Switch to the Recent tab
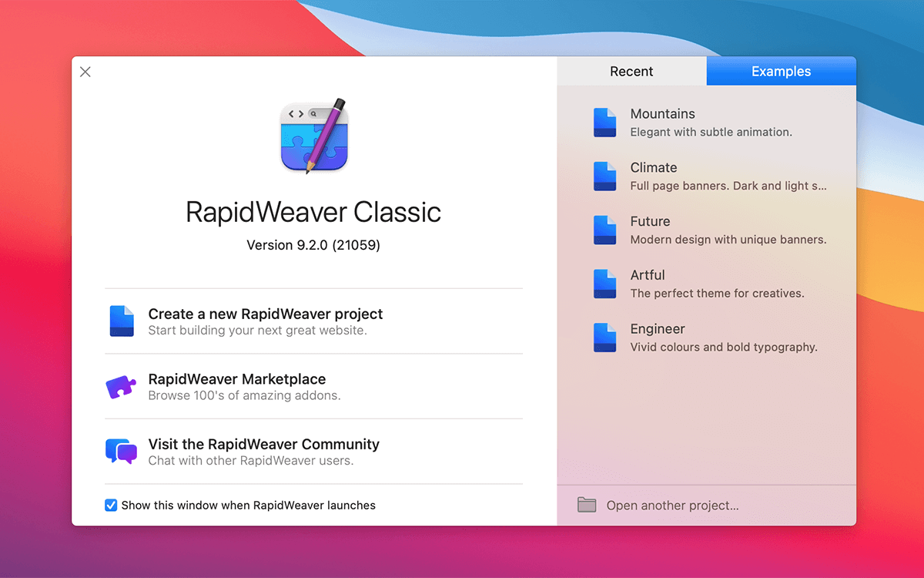The image size is (924, 578). pyautogui.click(x=631, y=71)
